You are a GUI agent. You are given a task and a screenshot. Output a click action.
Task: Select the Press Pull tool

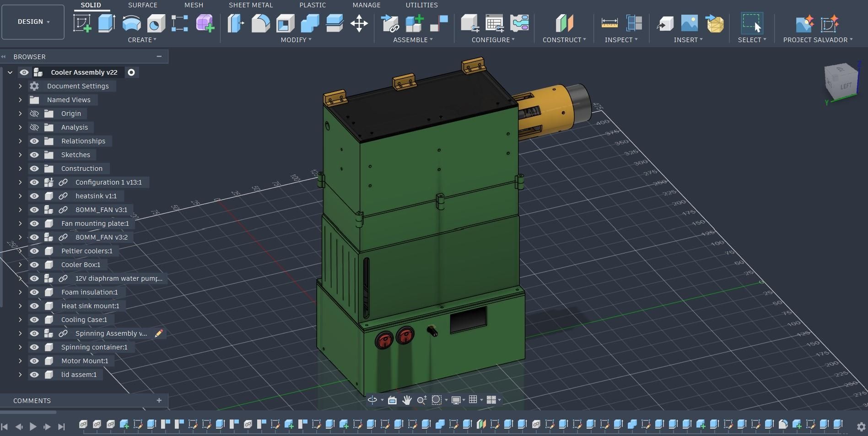tap(236, 23)
